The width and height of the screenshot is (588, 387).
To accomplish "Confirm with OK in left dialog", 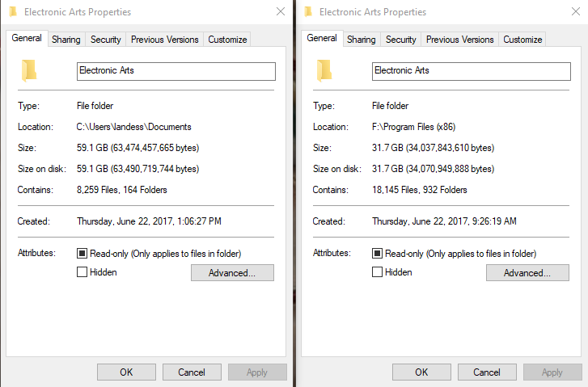I will point(126,372).
